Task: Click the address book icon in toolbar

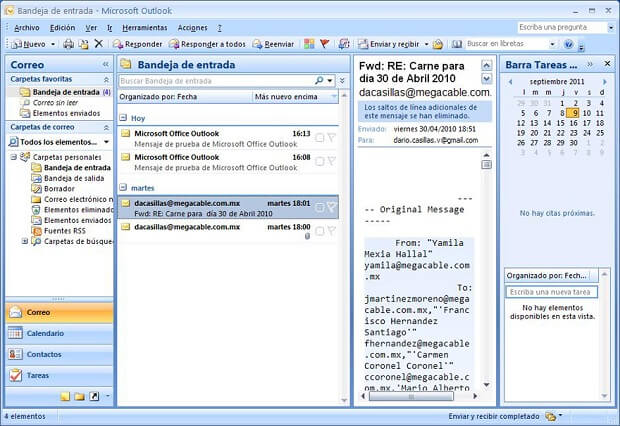Action: point(457,44)
